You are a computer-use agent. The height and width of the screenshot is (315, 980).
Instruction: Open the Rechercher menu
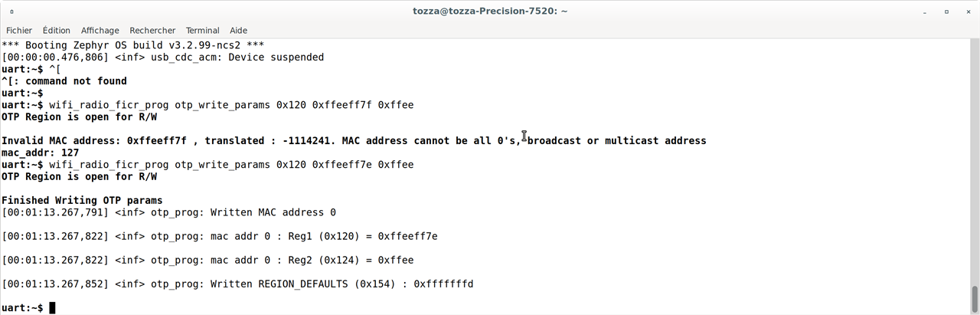pyautogui.click(x=152, y=31)
